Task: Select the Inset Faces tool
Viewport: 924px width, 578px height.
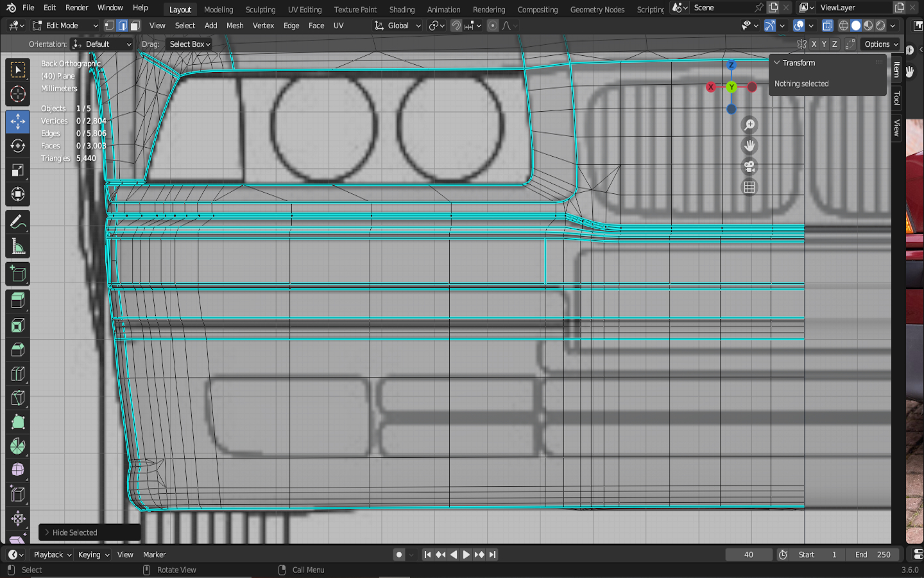Action: [18, 326]
